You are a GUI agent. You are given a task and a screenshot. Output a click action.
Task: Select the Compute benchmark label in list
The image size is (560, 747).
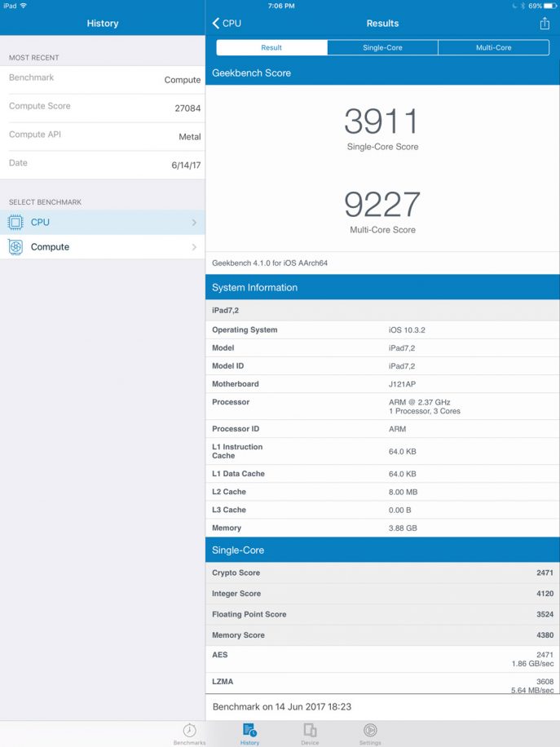pyautogui.click(x=50, y=247)
